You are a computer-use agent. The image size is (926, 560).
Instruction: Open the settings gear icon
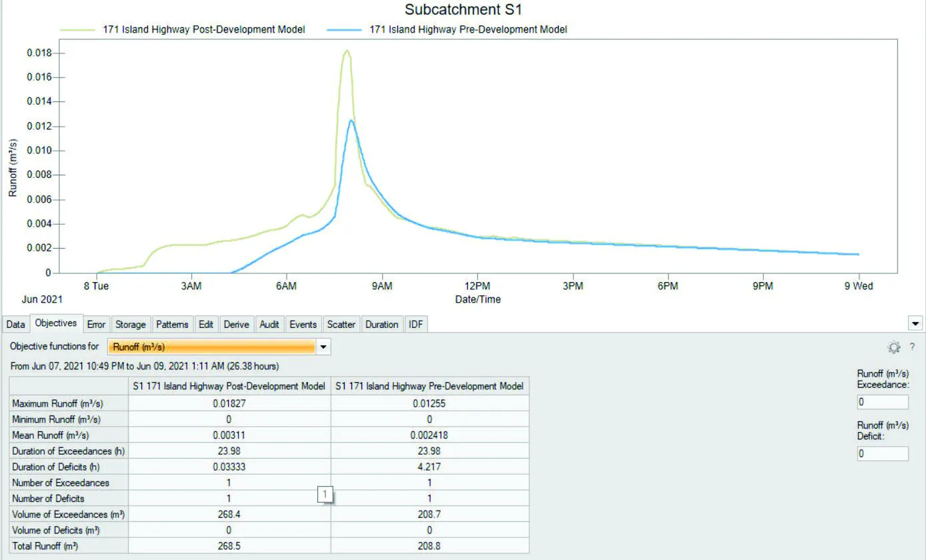[x=894, y=347]
